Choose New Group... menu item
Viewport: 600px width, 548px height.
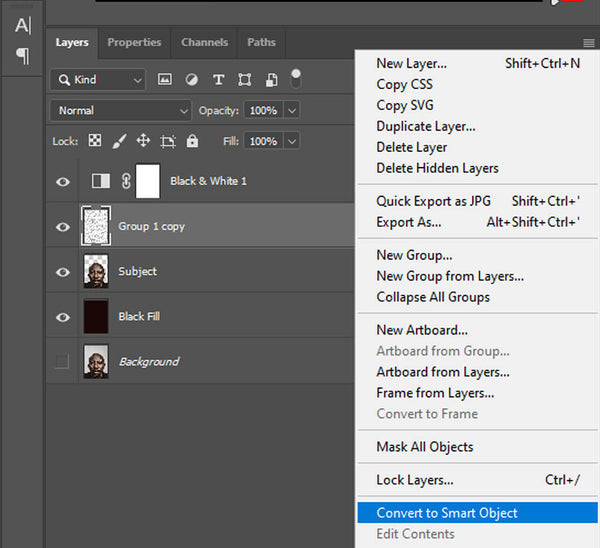[x=478, y=255]
